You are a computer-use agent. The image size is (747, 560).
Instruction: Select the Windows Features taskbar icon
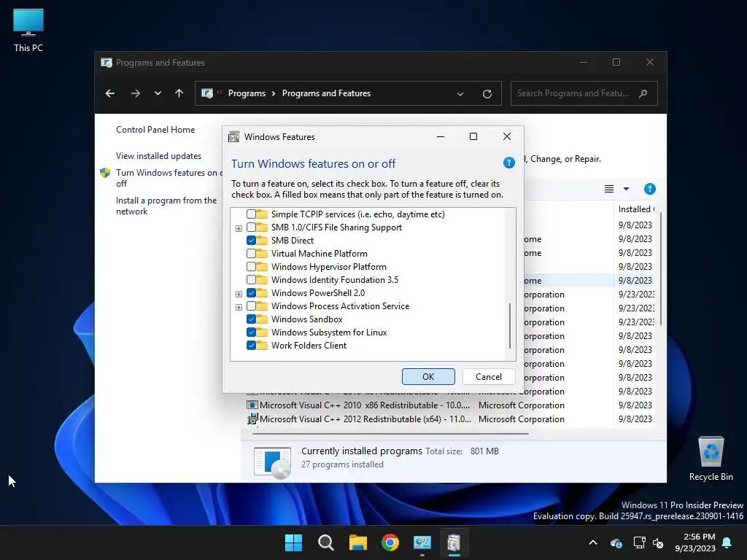[454, 542]
